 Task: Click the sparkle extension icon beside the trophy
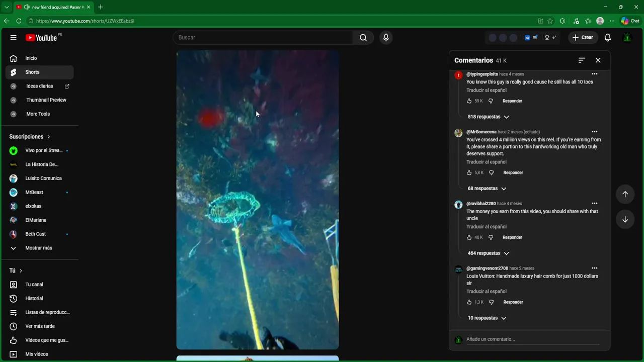point(554,38)
